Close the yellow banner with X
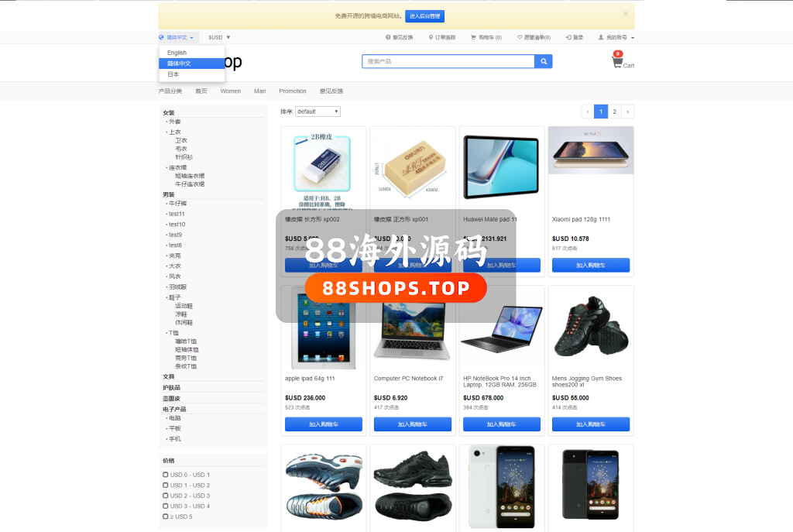 click(626, 14)
